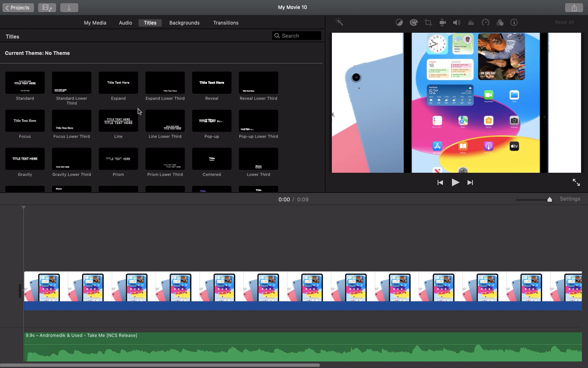Open the Noise Reduction and Equalizer controls

coord(471,23)
